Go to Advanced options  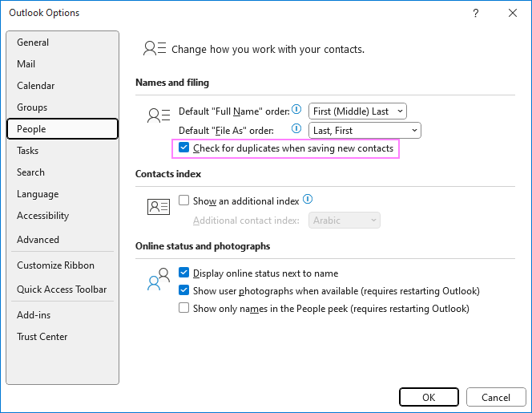pyautogui.click(x=62, y=240)
